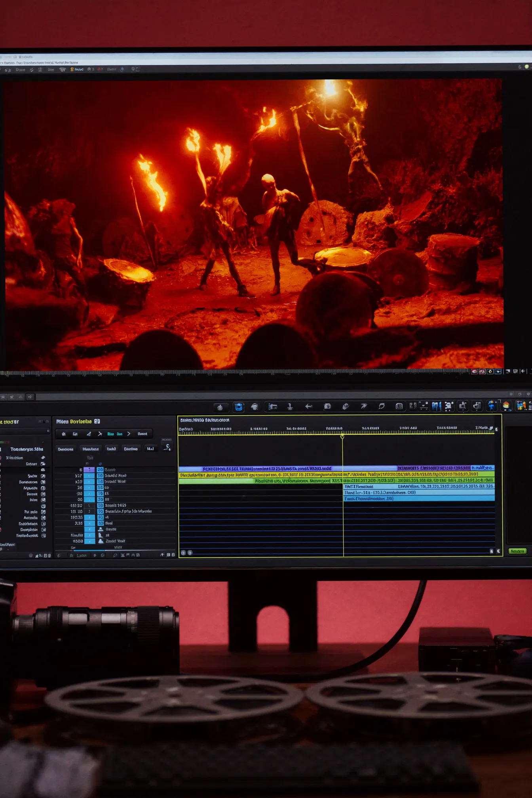Click the diamond icon in the Xfrnttem row
Screen dimensions: 532x798
[x=43, y=458]
